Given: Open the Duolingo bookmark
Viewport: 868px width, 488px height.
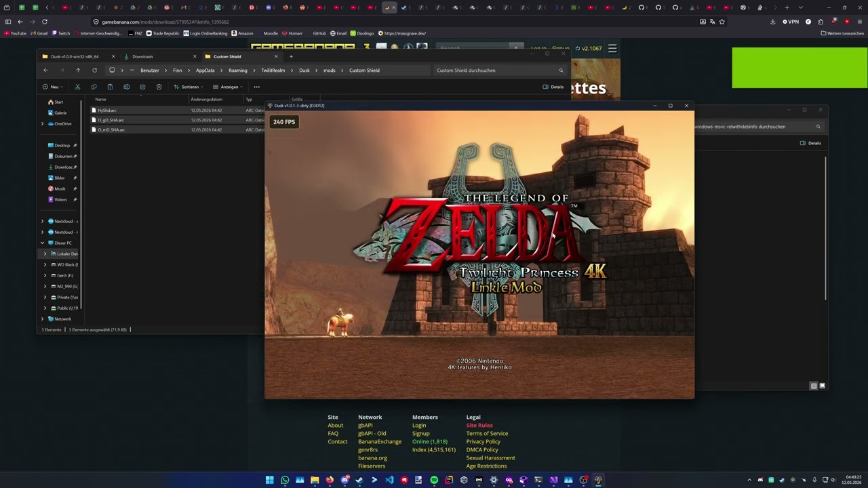Looking at the screenshot, I should coord(362,33).
